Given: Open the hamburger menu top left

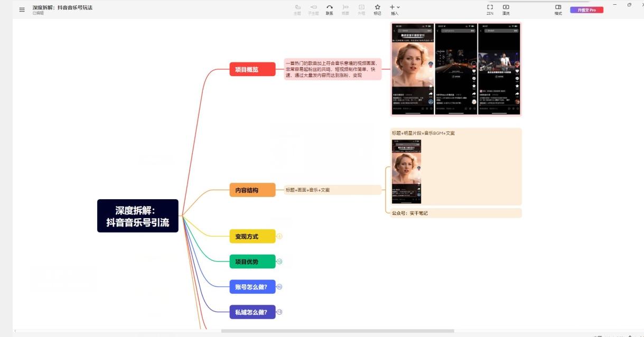Looking at the screenshot, I should tap(21, 8).
